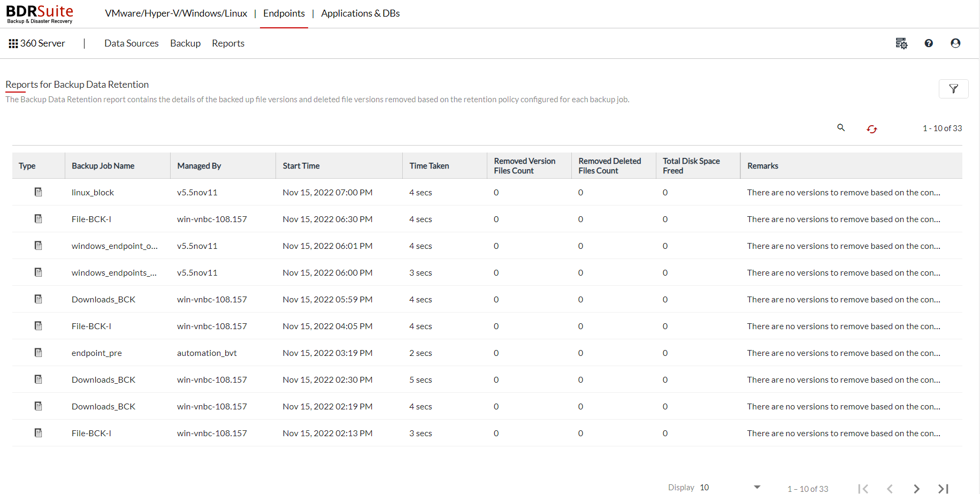The width and height of the screenshot is (980, 494).
Task: Select the endpoint_pre job name
Action: (97, 353)
